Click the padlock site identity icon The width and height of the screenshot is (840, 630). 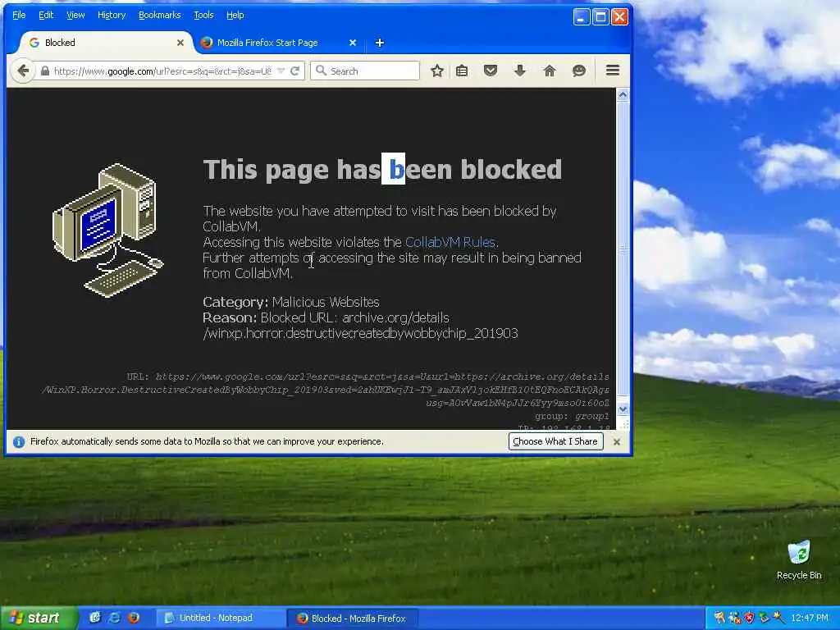tap(45, 71)
